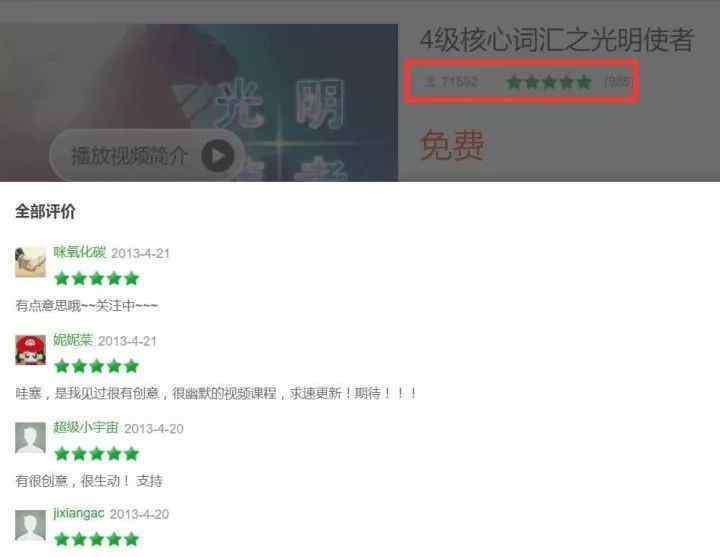This screenshot has width=720, height=557.
Task: Click the review count next to stars
Action: pyautogui.click(x=619, y=82)
